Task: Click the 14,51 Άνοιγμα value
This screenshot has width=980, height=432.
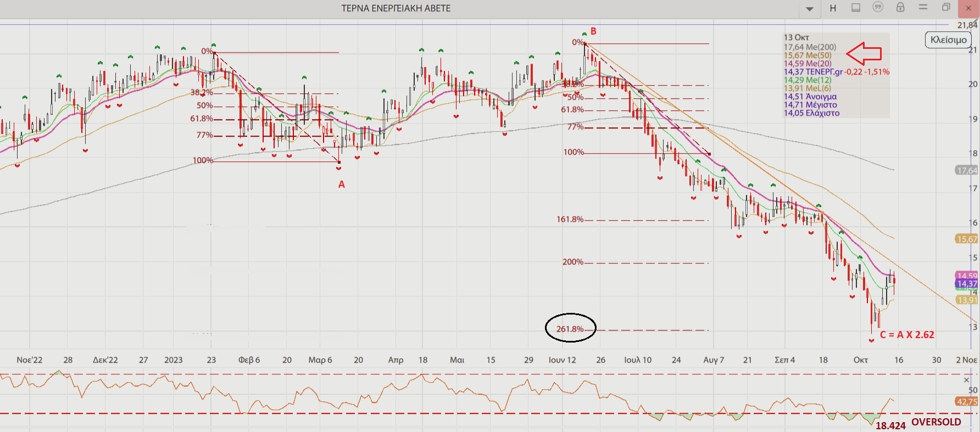Action: tap(810, 97)
